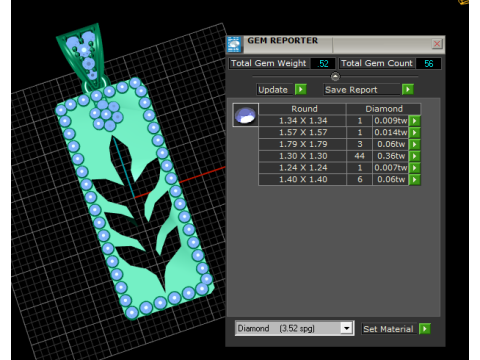The height and width of the screenshot is (360, 480).
Task: Click the Round column header
Action: point(303,109)
